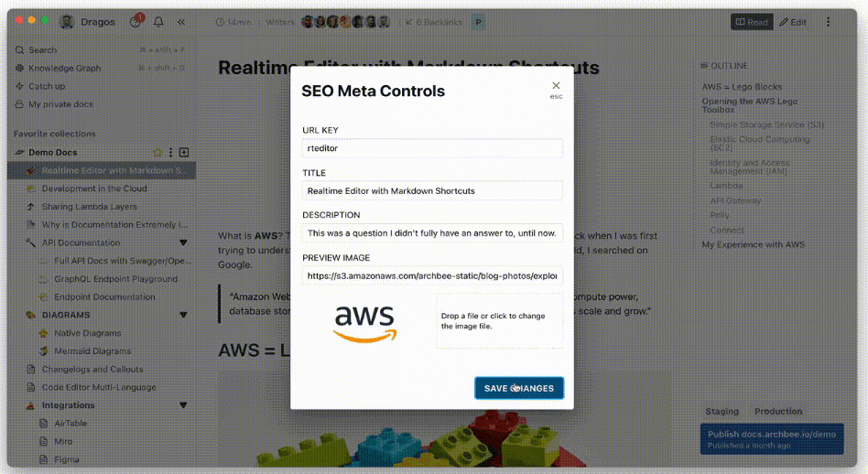Open the help icon with the red badge
This screenshot has width=868, height=474.
136,22
